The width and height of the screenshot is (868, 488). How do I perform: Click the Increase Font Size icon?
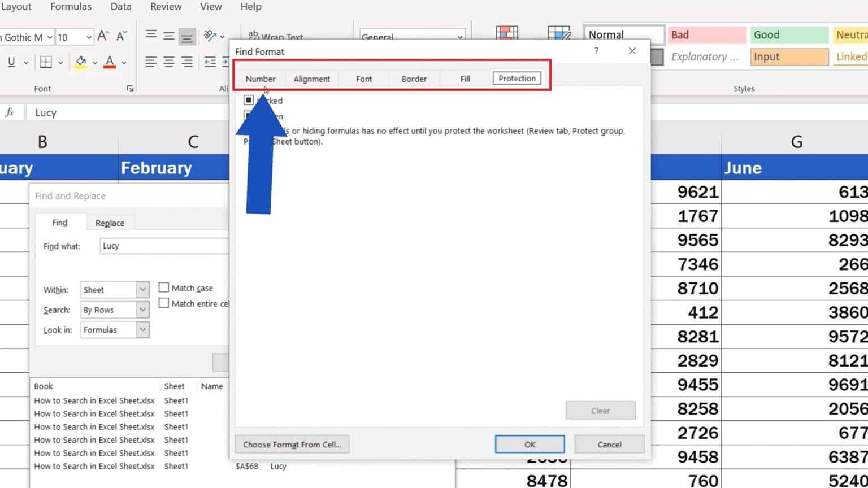click(102, 36)
